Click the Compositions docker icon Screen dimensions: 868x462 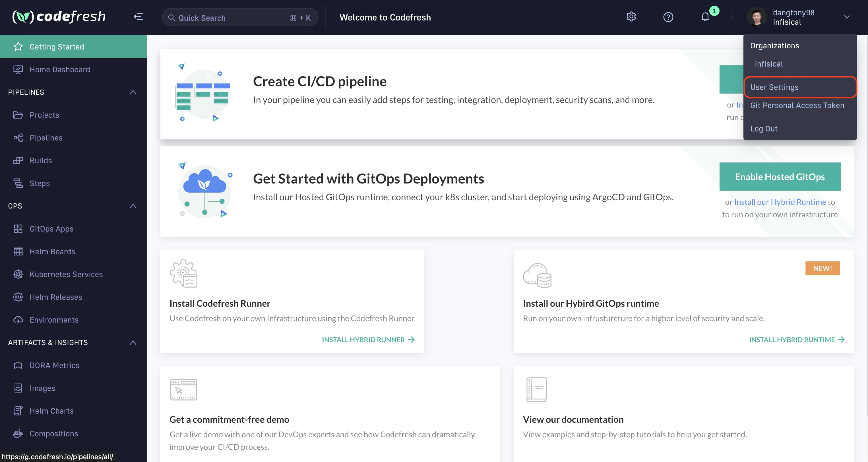pyautogui.click(x=18, y=433)
